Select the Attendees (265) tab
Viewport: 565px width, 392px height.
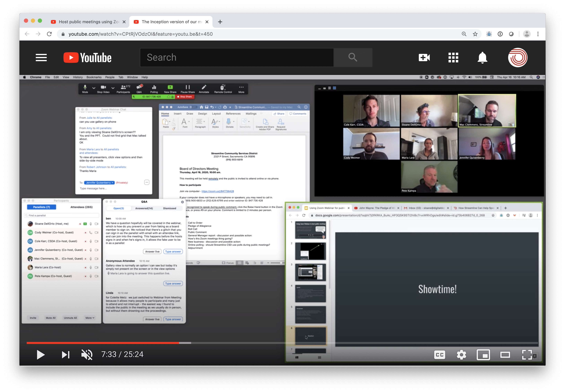click(x=81, y=207)
